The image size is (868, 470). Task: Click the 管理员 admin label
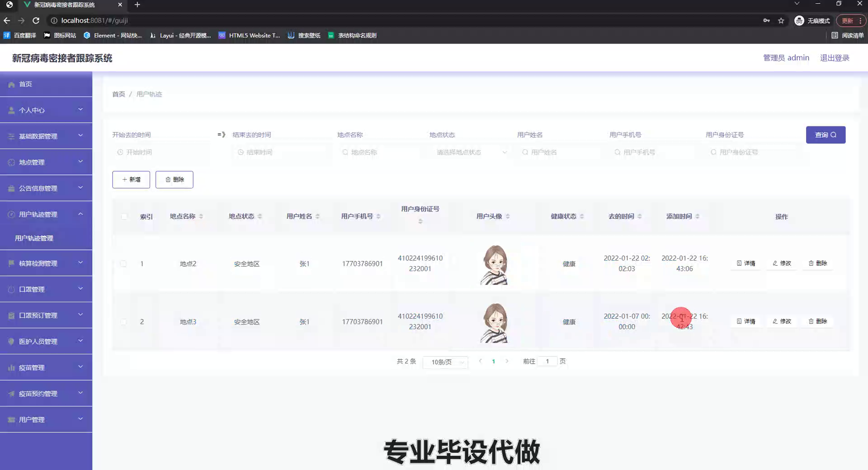[786, 58]
